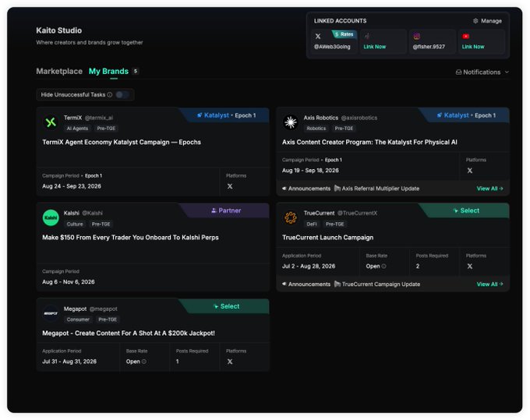The height and width of the screenshot is (420, 530).
Task: Click Base Rate info icon on TrueCurrent card
Action: pyautogui.click(x=384, y=266)
